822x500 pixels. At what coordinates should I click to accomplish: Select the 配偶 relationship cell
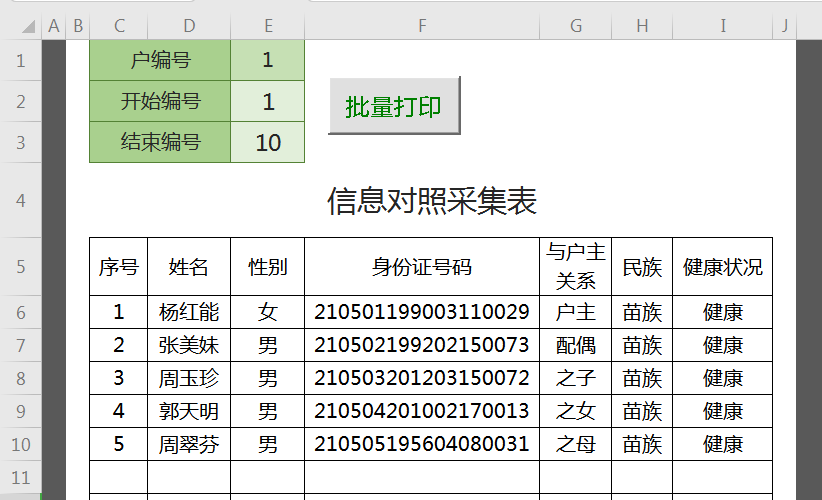point(576,345)
